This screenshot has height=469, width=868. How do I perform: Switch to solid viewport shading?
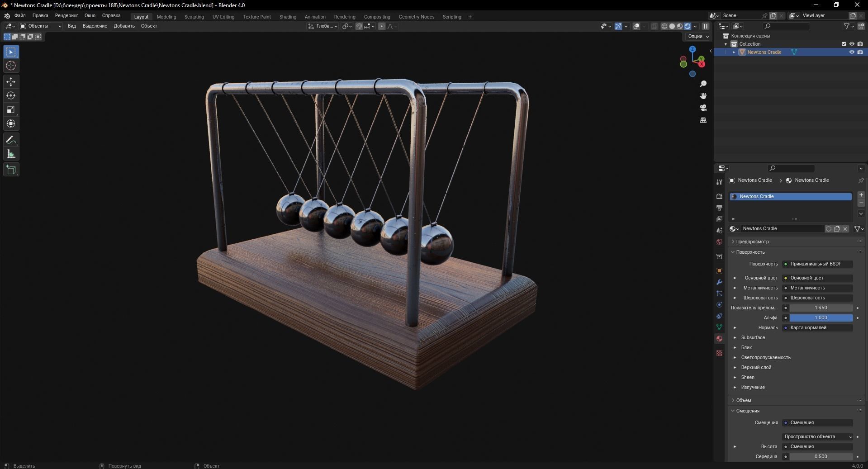[x=672, y=26]
